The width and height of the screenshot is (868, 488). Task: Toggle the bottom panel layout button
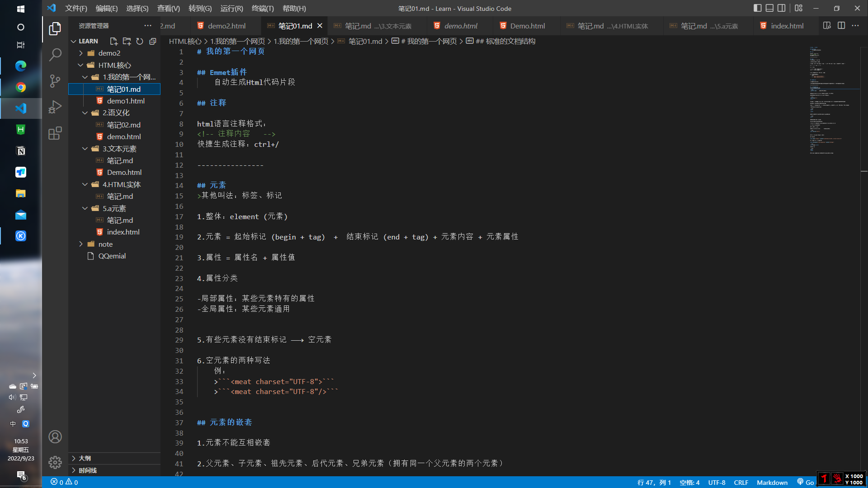click(x=769, y=8)
